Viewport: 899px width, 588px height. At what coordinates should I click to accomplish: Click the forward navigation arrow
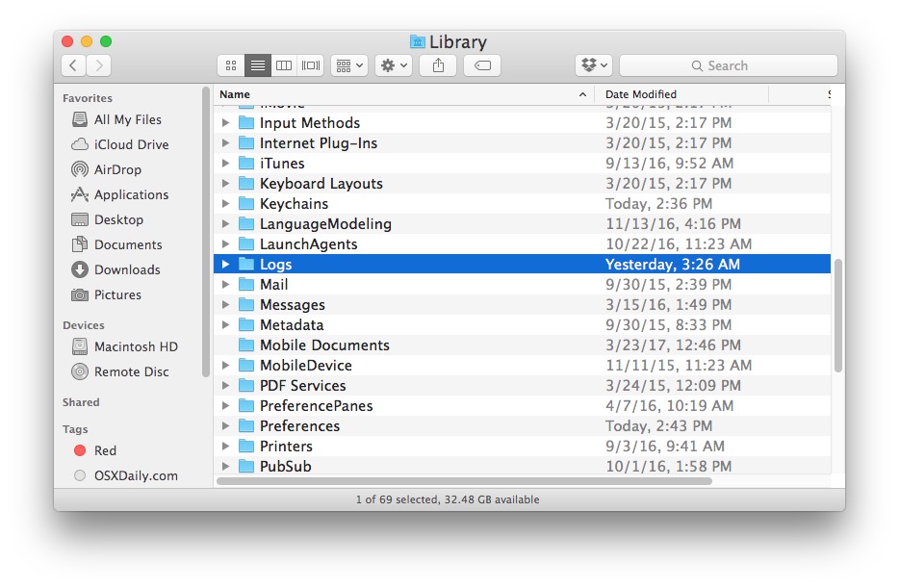pos(99,65)
